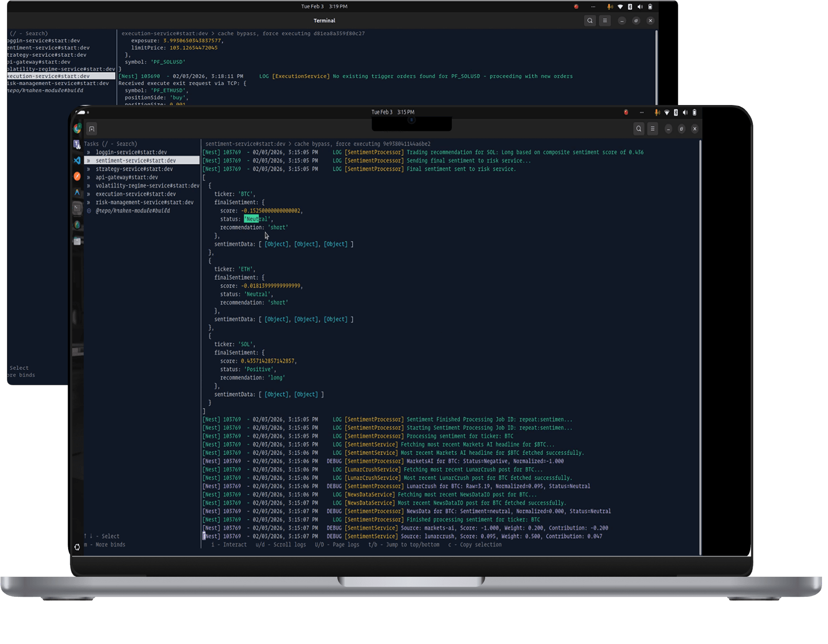
Task: Launch Visual Studio Code from the dock
Action: pyautogui.click(x=77, y=160)
